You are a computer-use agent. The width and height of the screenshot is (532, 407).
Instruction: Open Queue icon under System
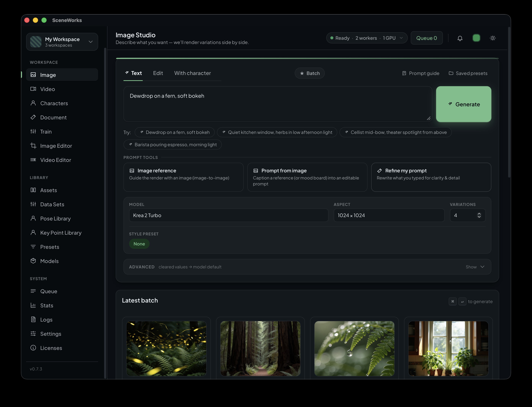(x=33, y=291)
